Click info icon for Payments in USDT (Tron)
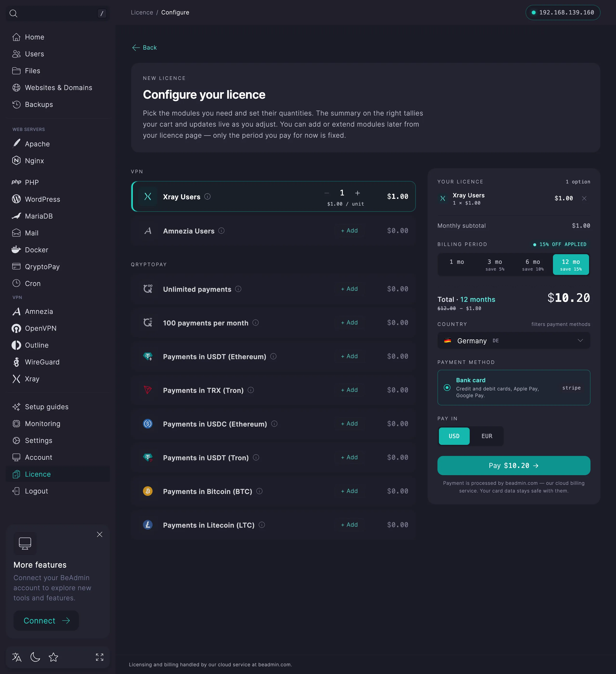Image resolution: width=616 pixels, height=674 pixels. (x=256, y=457)
